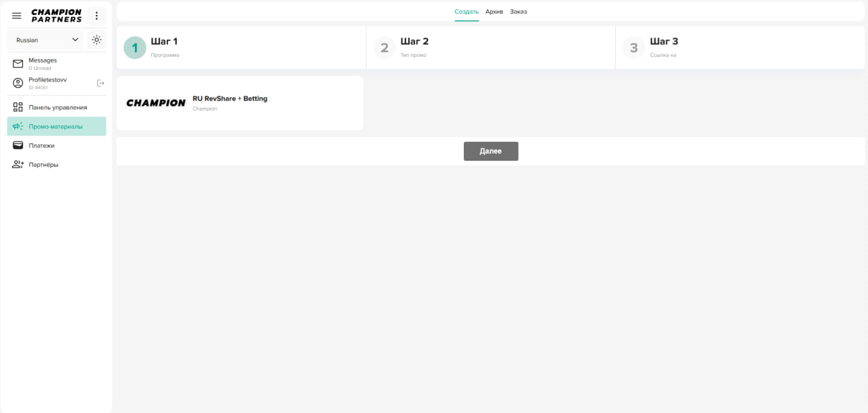The image size is (868, 413).
Task: Open Панель управления dashboard icon
Action: 18,107
